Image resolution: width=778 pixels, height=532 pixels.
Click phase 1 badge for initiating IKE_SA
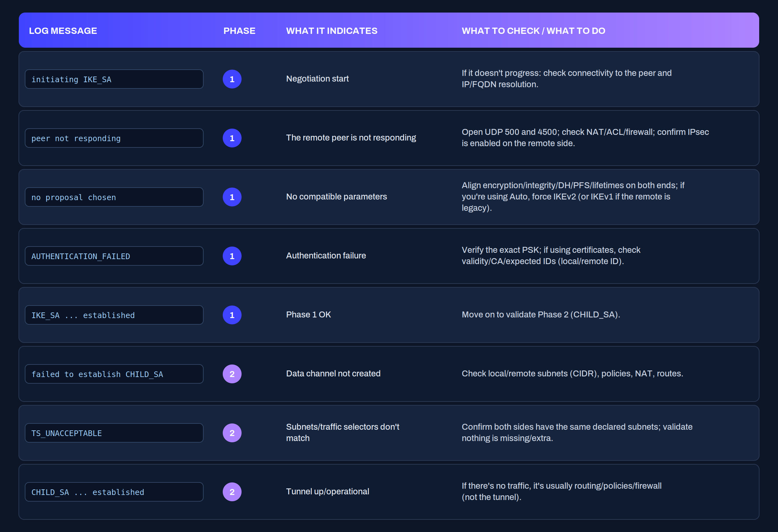tap(232, 79)
